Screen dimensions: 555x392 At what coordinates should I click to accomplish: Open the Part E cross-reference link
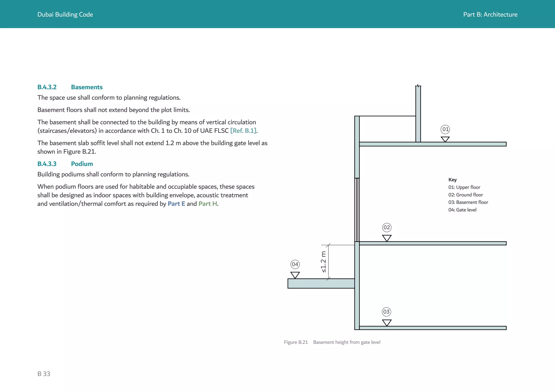[x=176, y=204]
